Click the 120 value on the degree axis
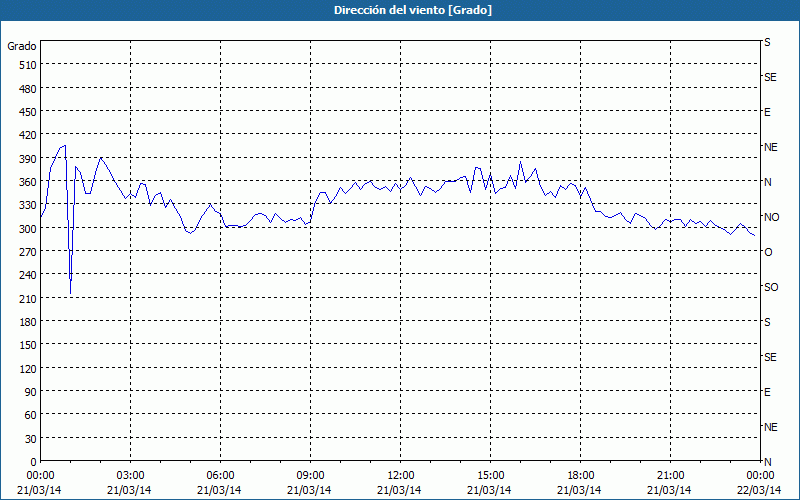The image size is (800, 500). pos(28,368)
